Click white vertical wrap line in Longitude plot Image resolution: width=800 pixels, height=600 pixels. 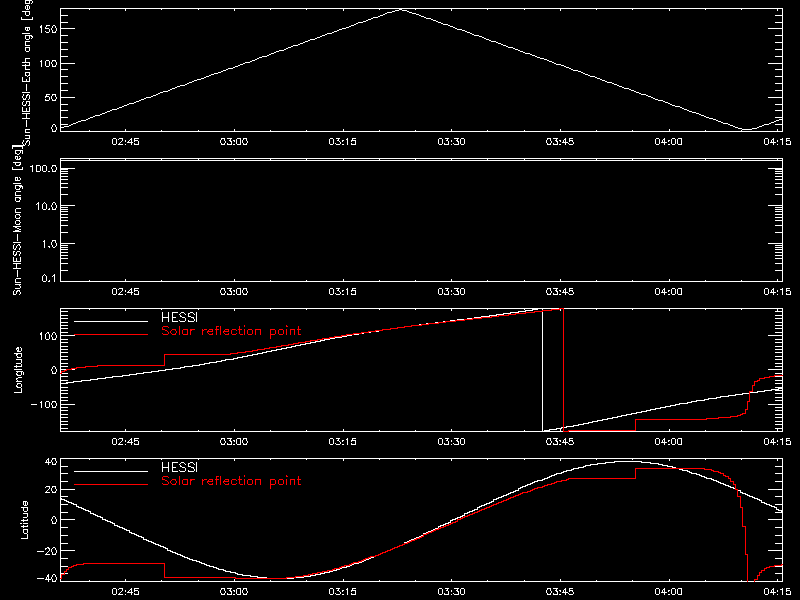click(542, 370)
